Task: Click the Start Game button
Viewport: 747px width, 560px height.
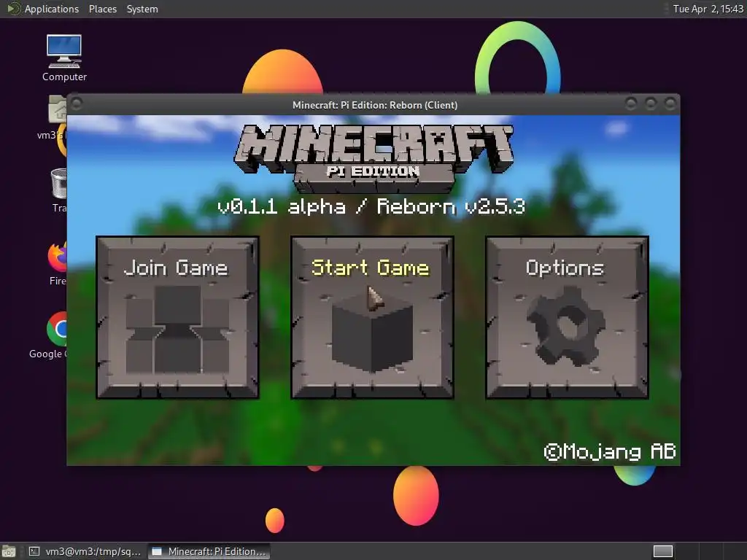Action: (x=372, y=317)
